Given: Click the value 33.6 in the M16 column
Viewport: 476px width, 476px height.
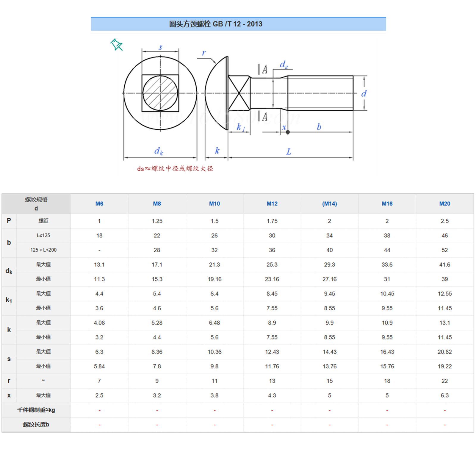Looking at the screenshot, I should pyautogui.click(x=387, y=264).
